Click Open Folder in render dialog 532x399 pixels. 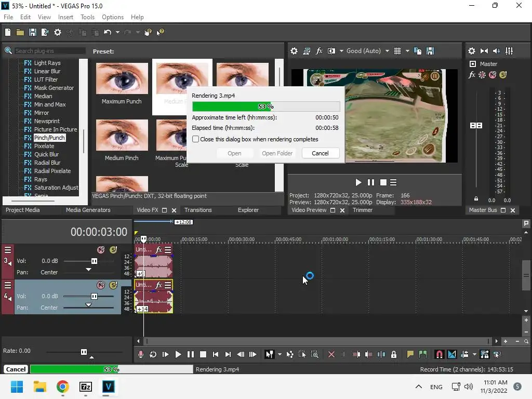point(277,153)
